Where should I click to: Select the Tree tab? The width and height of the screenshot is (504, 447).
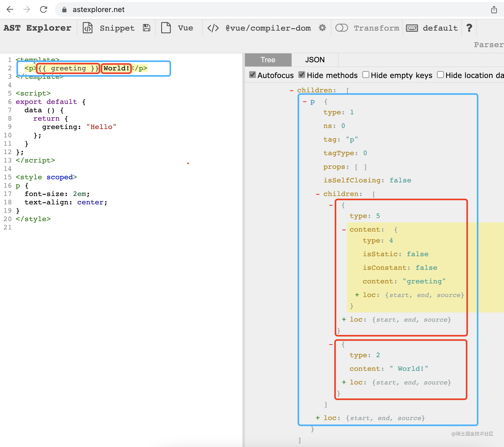coord(268,60)
